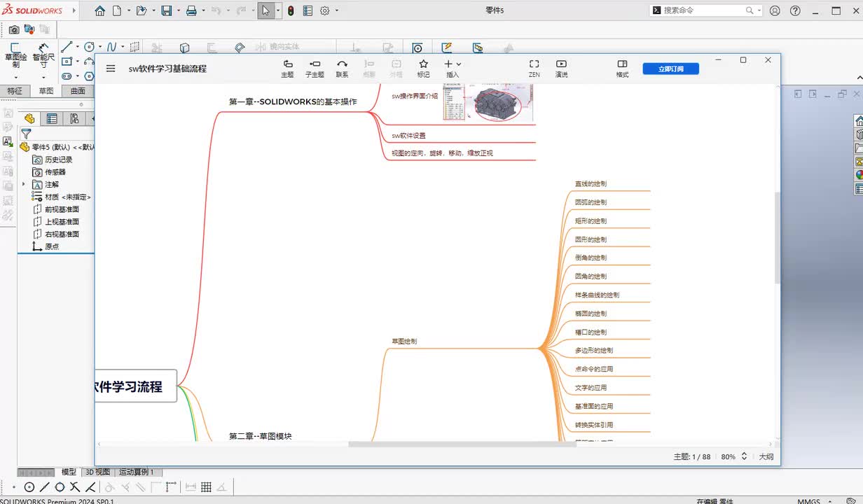The height and width of the screenshot is (504, 863).
Task: Click the Select cursor tool
Action: 266,10
